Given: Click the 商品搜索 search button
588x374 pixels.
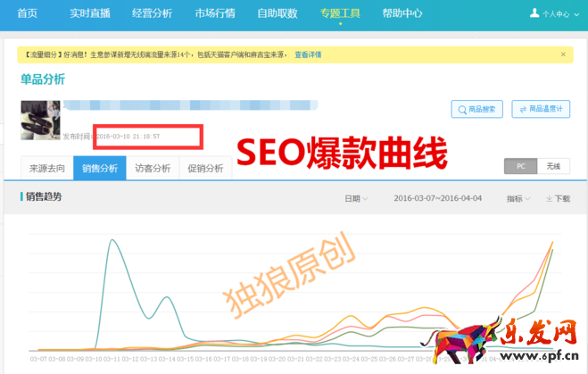Looking at the screenshot, I should click(x=478, y=109).
